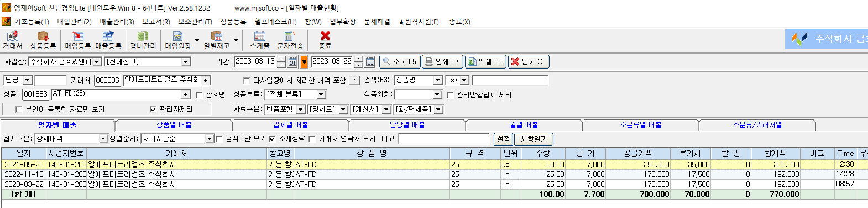Image resolution: width=868 pixels, height=208 pixels.
Task: Expand the arrow next to 매입원장
Action: click(x=197, y=40)
